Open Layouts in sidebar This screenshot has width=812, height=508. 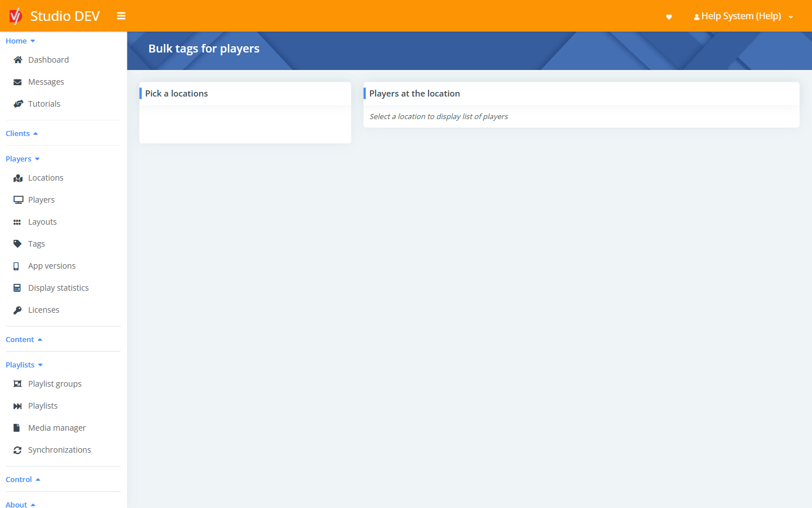click(x=42, y=222)
